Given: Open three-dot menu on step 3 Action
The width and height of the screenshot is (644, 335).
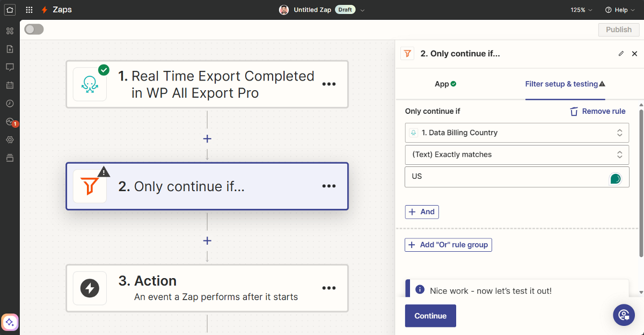Looking at the screenshot, I should pyautogui.click(x=328, y=288).
